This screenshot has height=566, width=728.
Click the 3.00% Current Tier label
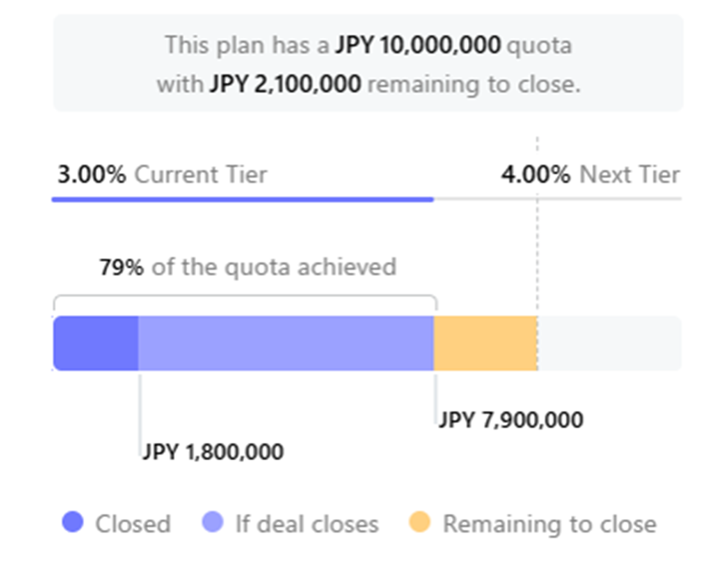point(162,175)
